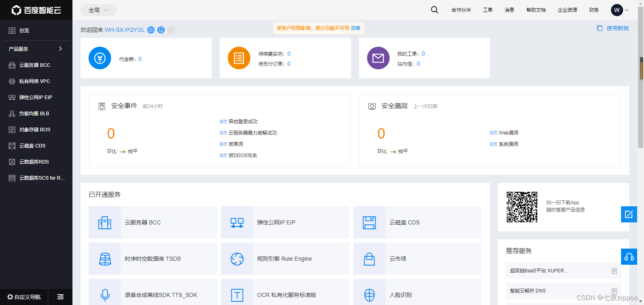Open 消息 in top navigation

point(510,10)
